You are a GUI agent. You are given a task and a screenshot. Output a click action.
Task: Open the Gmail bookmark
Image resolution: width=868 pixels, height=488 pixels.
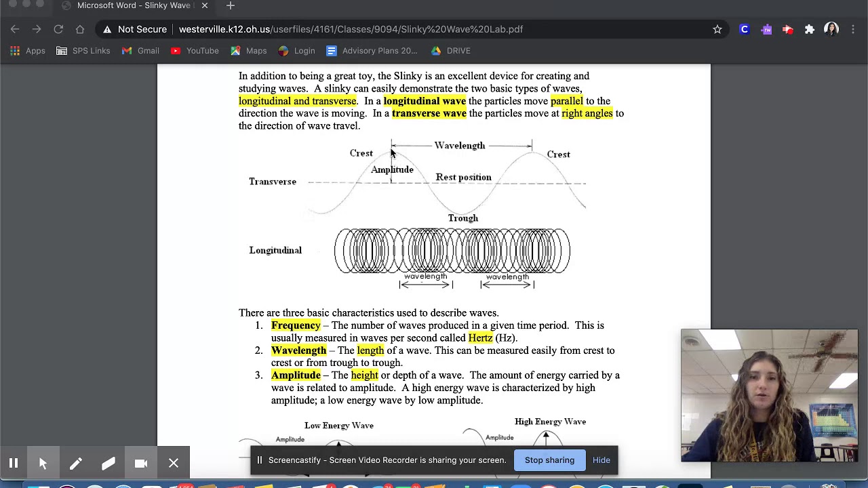click(x=140, y=51)
